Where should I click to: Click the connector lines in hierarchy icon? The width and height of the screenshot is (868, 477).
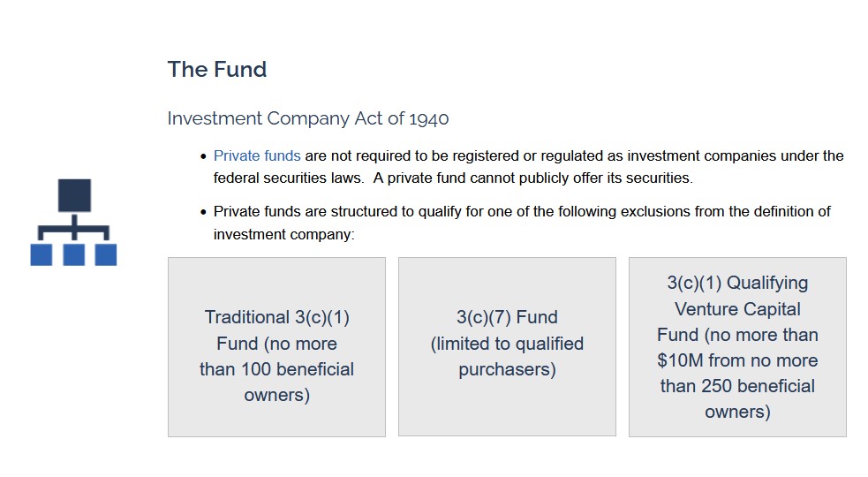pyautogui.click(x=73, y=228)
